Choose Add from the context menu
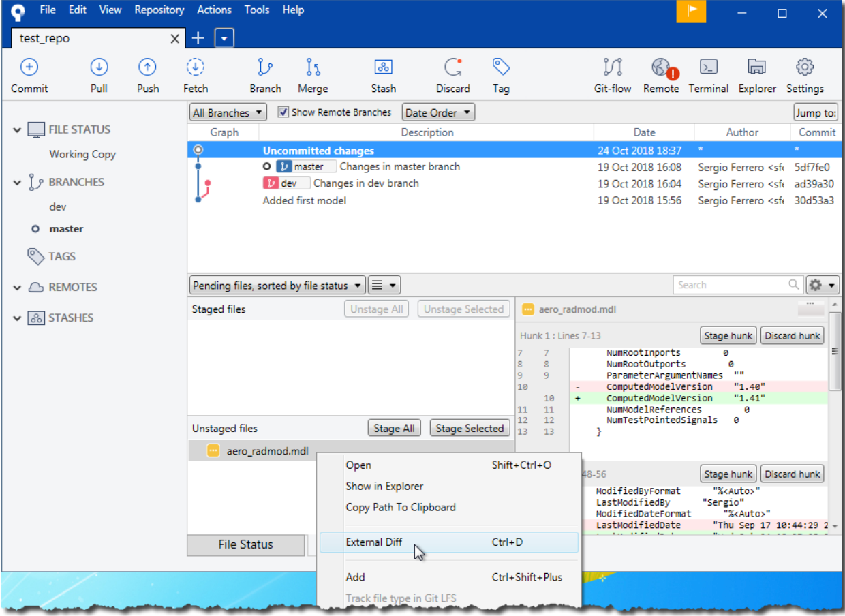This screenshot has height=616, width=845. [x=448, y=577]
